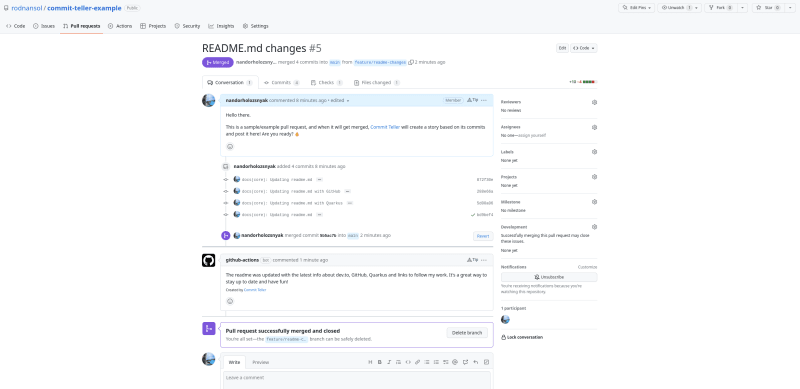Insert an unordered list in the comment
The width and height of the screenshot is (800, 389).
(x=427, y=362)
